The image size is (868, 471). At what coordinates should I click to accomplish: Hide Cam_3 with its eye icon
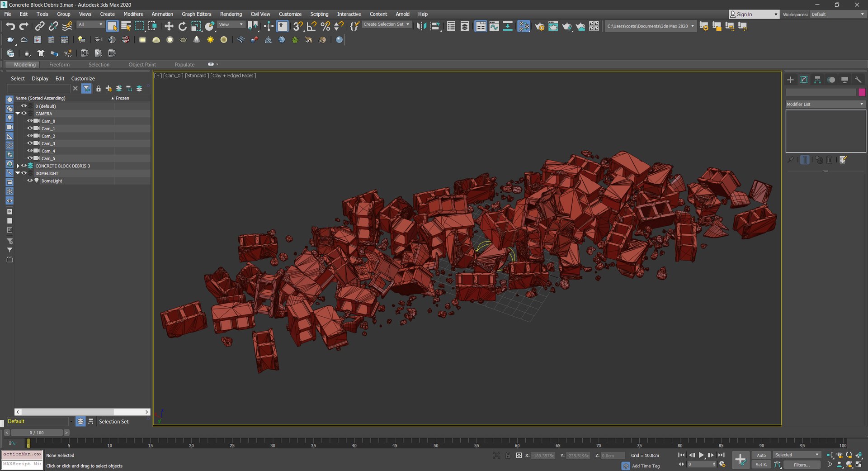pos(30,143)
